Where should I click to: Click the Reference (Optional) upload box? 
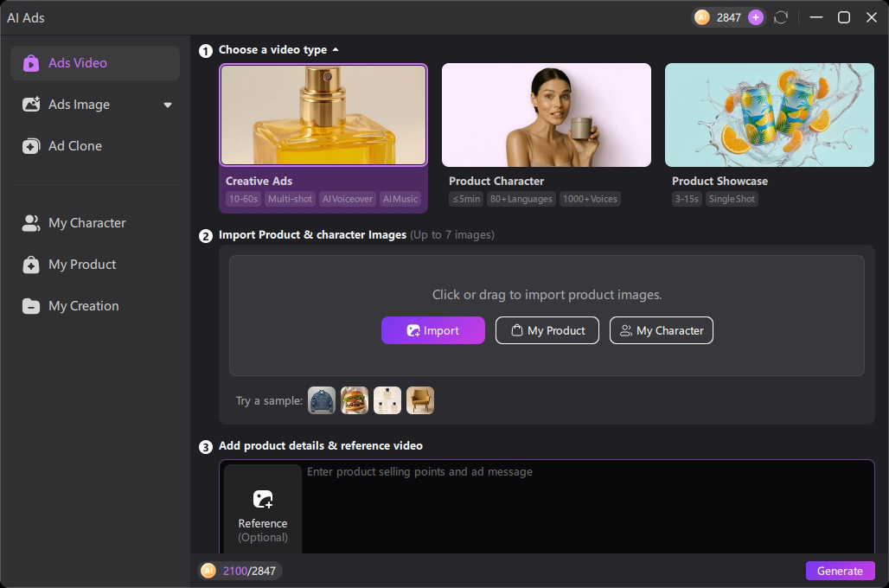pos(263,508)
